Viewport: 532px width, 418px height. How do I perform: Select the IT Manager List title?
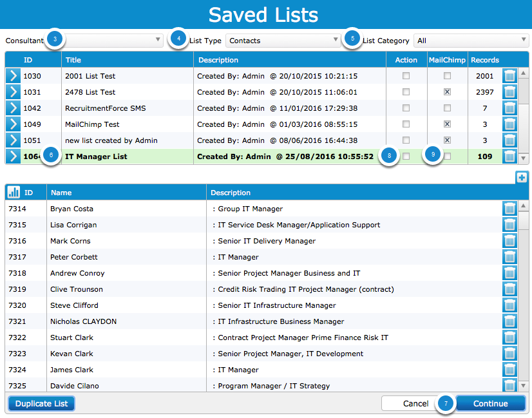[96, 157]
